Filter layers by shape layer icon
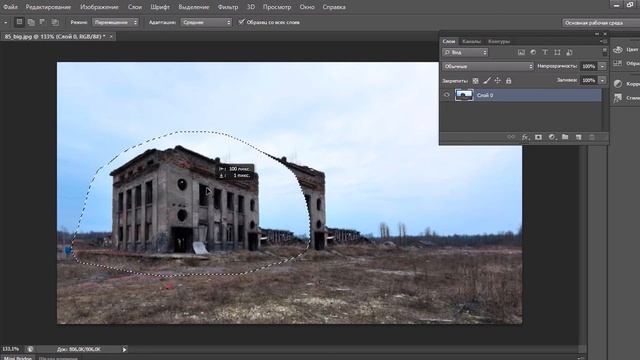 557,52
